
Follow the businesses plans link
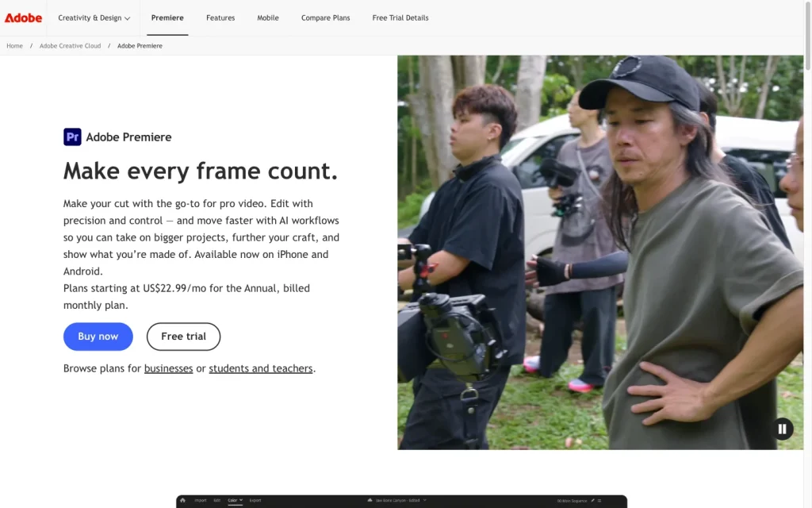168,368
